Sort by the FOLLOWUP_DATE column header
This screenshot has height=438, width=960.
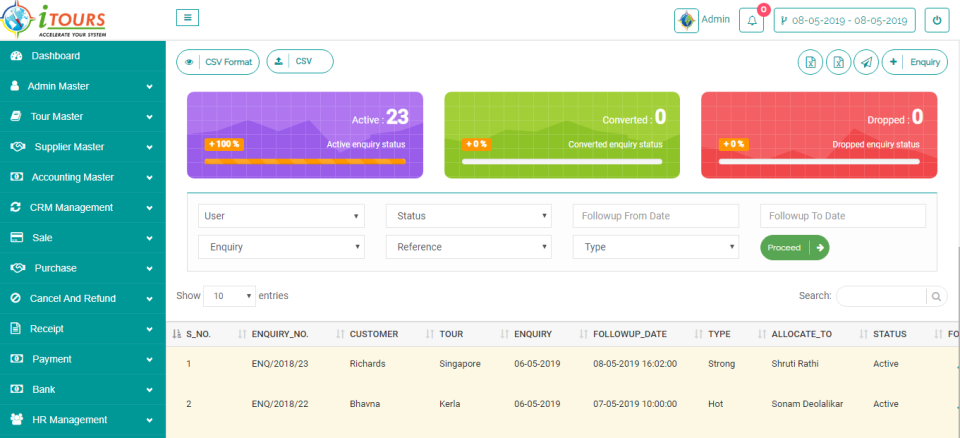point(630,334)
